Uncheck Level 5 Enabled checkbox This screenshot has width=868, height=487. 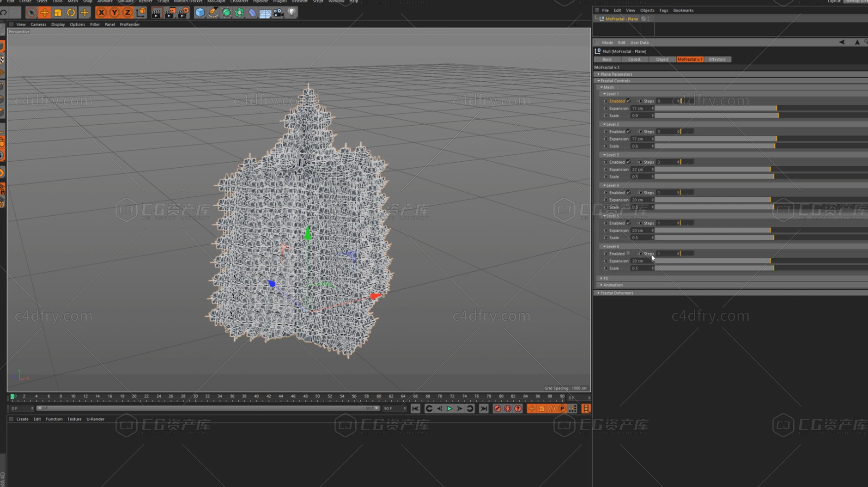pos(628,223)
